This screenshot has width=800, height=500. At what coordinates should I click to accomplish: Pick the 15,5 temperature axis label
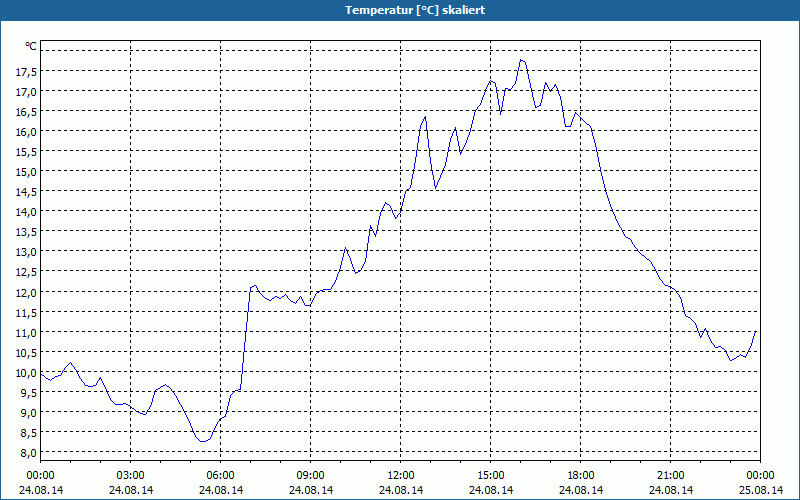pos(26,152)
